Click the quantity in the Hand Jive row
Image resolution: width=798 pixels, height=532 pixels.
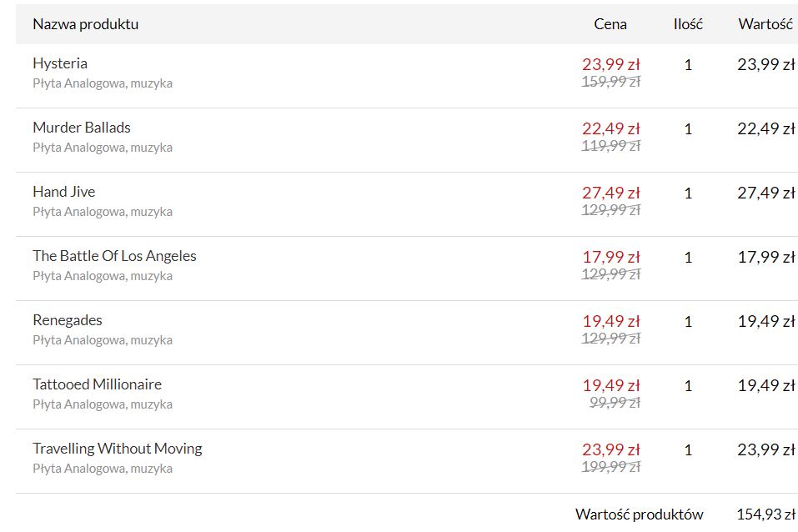click(x=688, y=193)
